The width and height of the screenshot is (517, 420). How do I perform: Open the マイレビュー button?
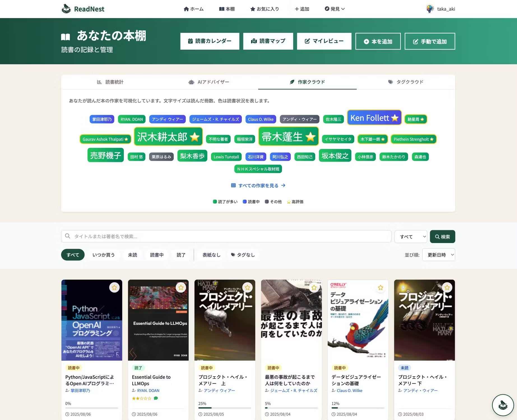(x=324, y=41)
